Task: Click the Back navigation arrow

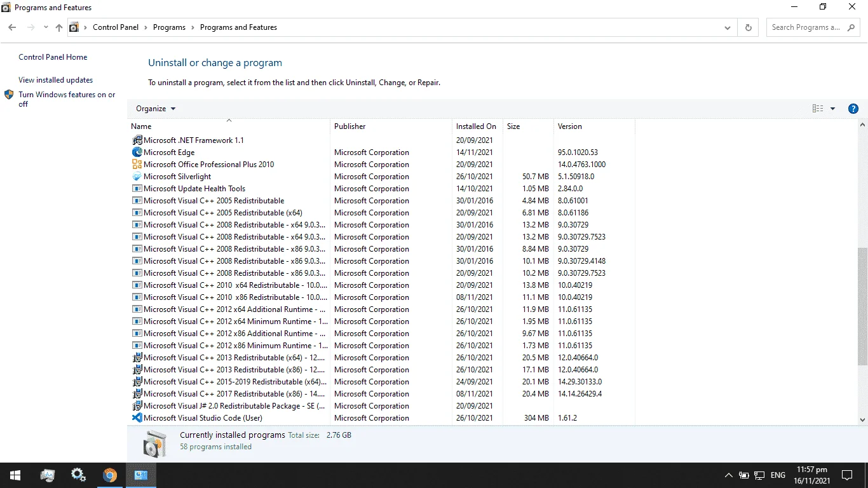Action: [x=12, y=27]
